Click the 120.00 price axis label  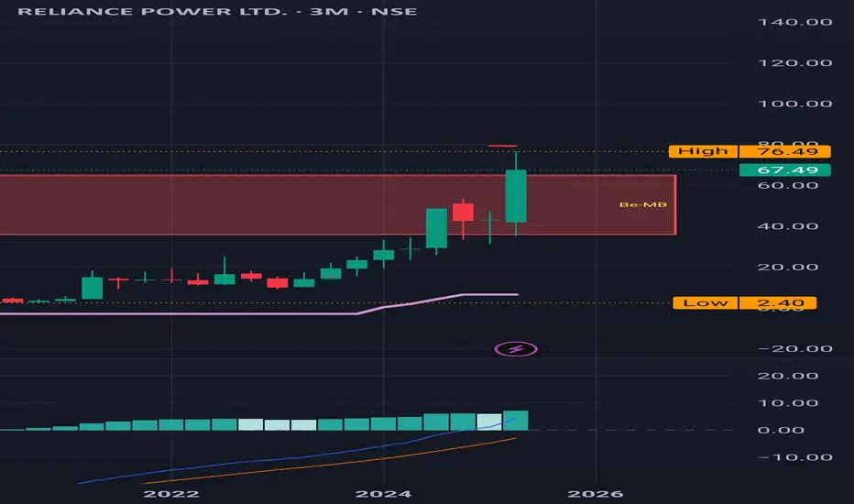coord(795,63)
